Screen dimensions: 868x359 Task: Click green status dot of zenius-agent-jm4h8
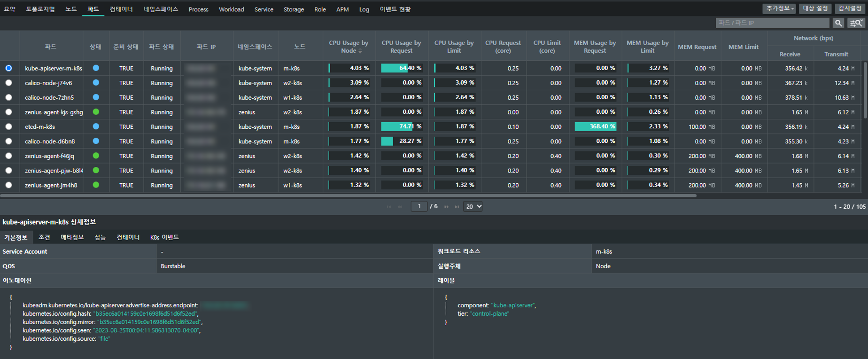96,185
